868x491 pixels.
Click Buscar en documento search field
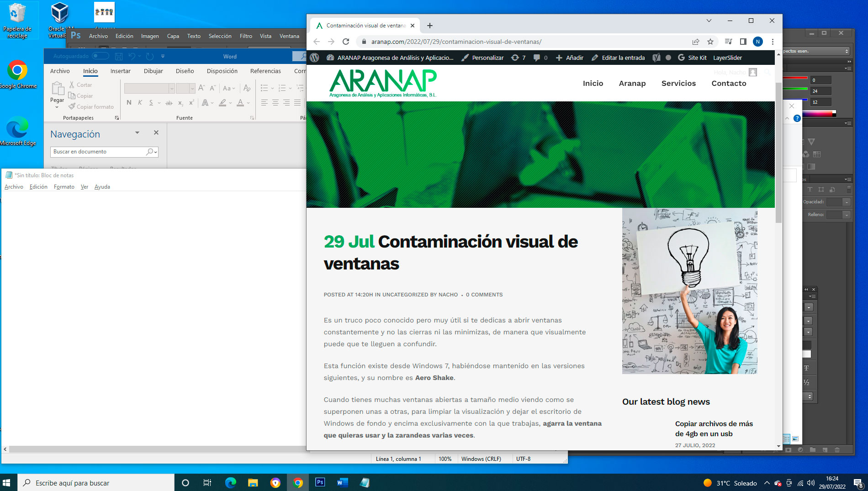tap(104, 152)
